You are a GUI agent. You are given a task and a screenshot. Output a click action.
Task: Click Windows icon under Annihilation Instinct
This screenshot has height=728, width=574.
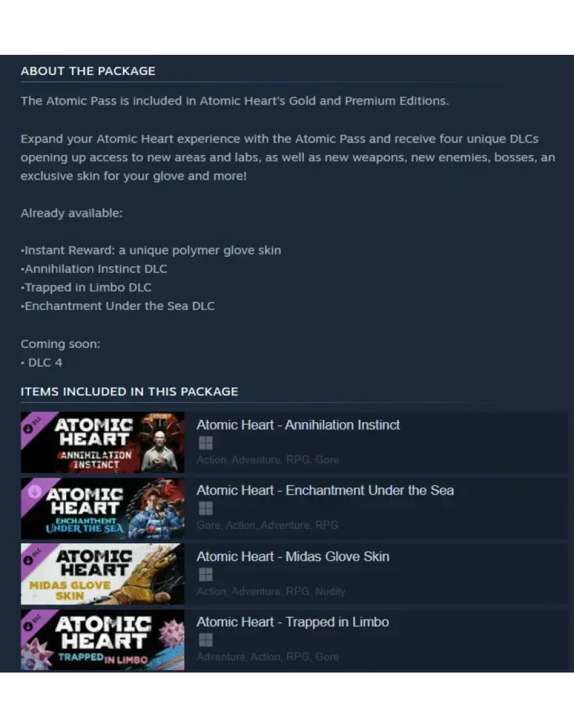click(x=206, y=443)
